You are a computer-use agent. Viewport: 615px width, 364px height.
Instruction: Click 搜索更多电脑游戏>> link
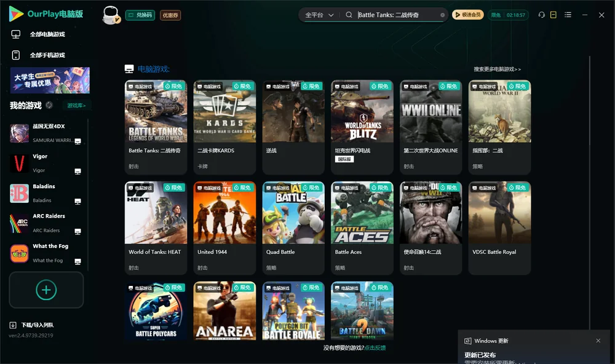pyautogui.click(x=497, y=69)
